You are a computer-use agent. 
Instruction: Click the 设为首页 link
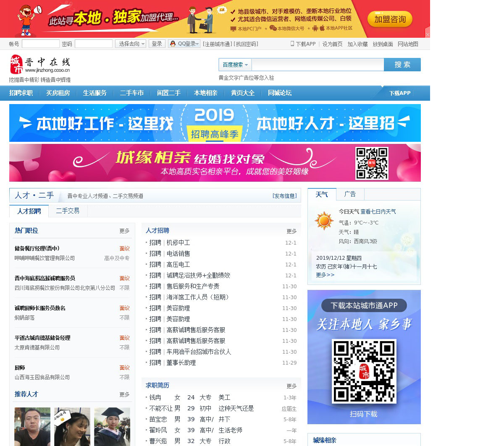pyautogui.click(x=333, y=44)
